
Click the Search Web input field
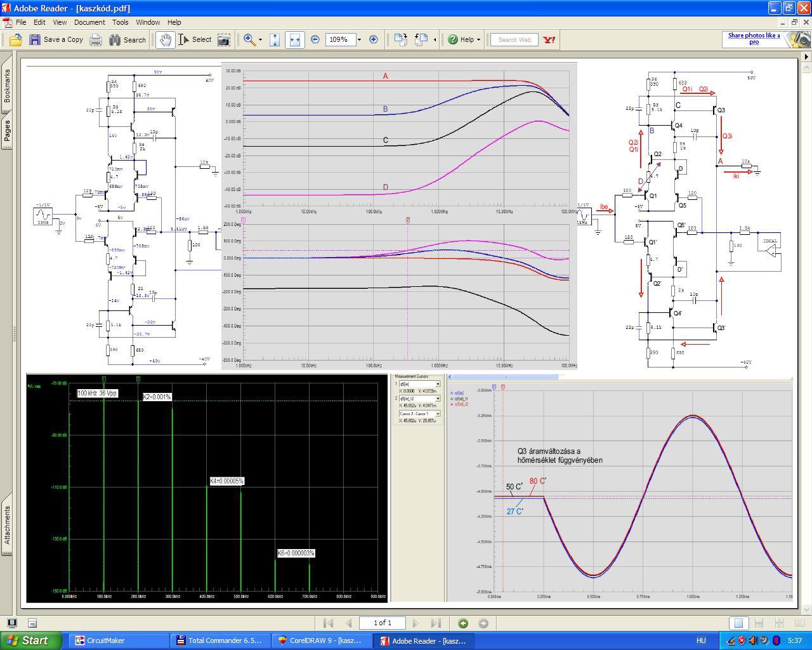click(514, 39)
